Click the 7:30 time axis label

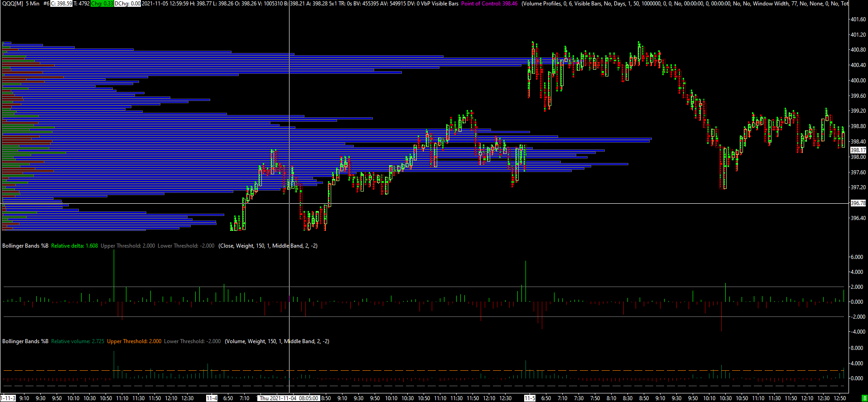click(x=579, y=398)
